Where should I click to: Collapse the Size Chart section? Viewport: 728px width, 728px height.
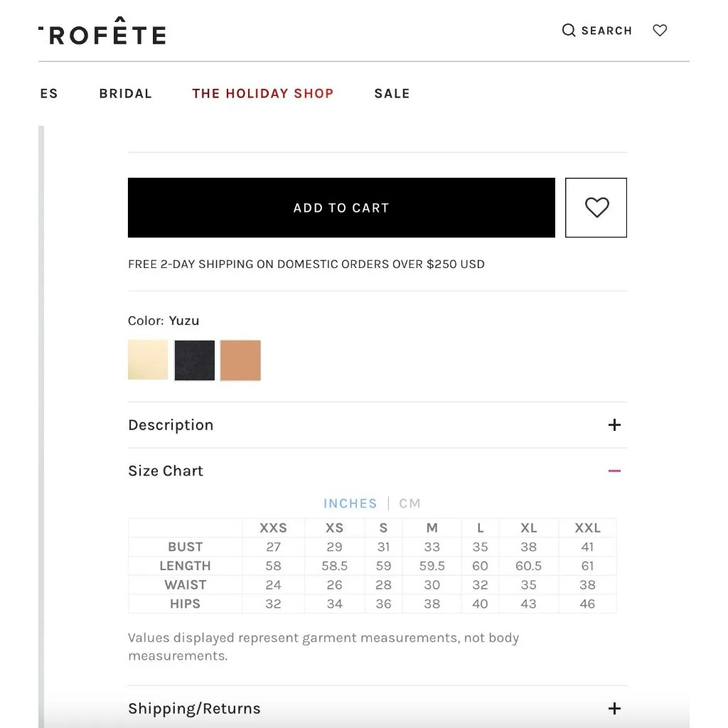pyautogui.click(x=166, y=471)
